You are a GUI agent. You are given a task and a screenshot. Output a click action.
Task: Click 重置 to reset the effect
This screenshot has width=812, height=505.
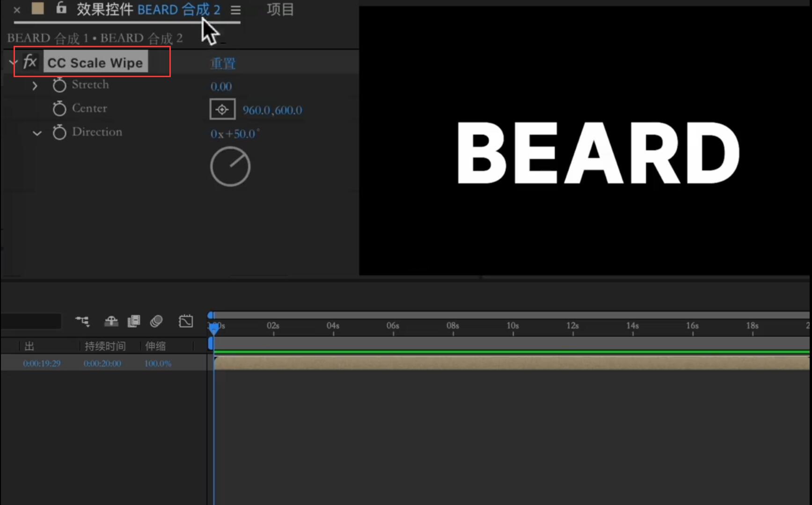[x=223, y=63]
